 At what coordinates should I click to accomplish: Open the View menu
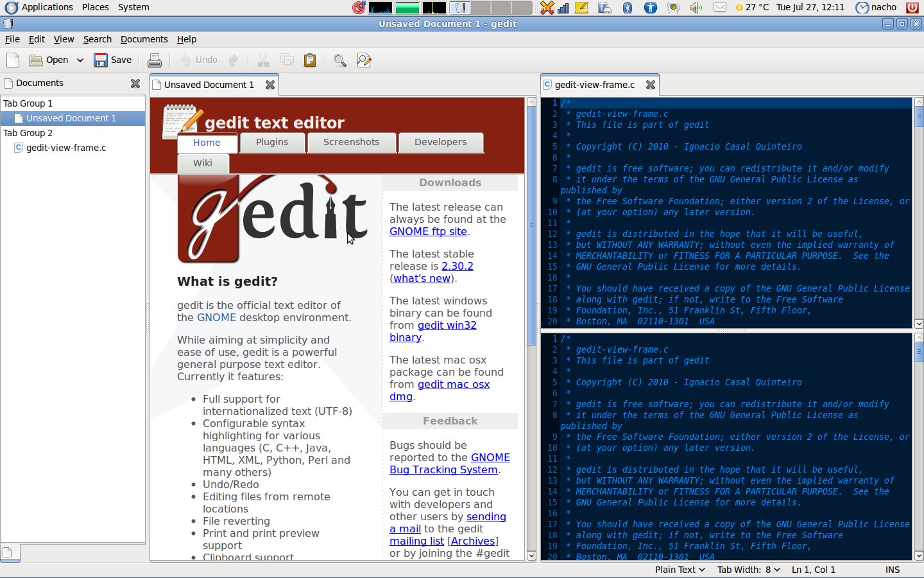[x=64, y=39]
